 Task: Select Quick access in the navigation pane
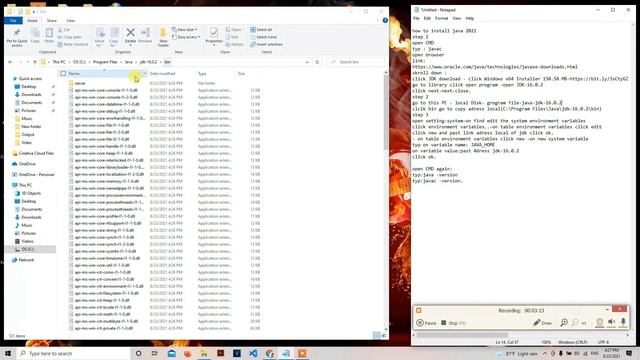pyautogui.click(x=30, y=78)
